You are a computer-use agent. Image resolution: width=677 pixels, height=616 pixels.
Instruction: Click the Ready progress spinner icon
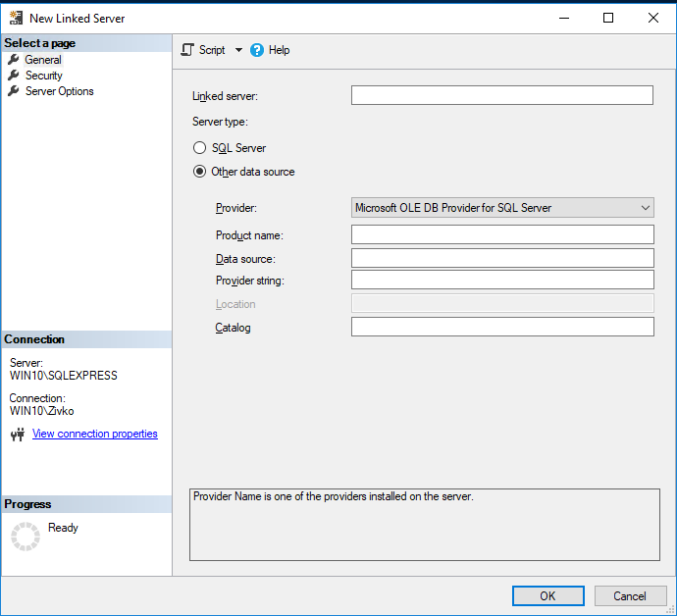(26, 537)
